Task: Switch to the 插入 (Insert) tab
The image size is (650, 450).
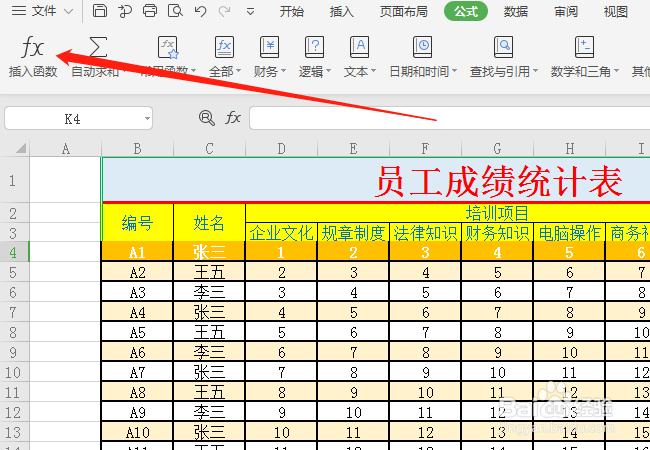Action: click(342, 12)
